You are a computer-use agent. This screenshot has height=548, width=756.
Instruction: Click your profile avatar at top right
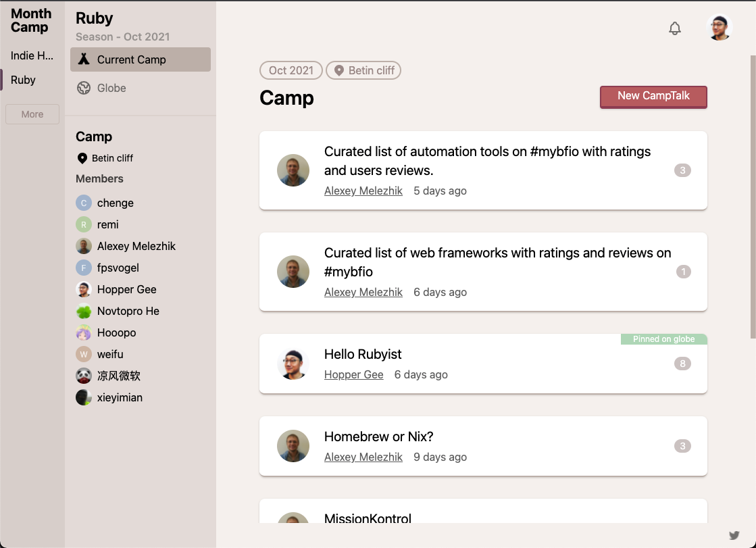(x=719, y=27)
